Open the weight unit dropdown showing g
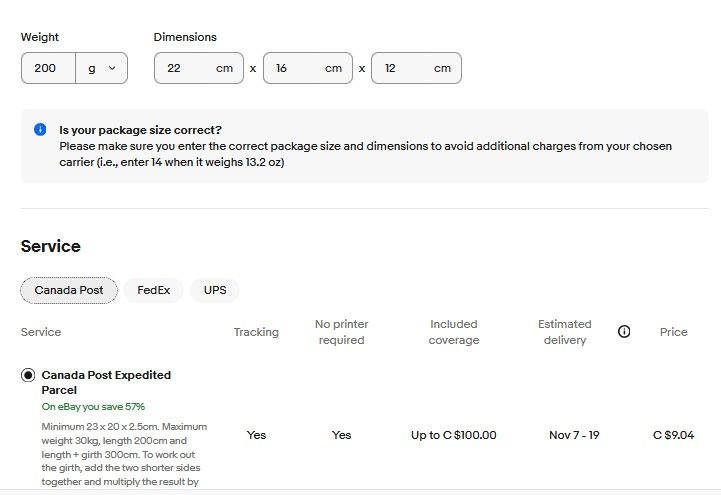The image size is (721, 495). click(101, 68)
